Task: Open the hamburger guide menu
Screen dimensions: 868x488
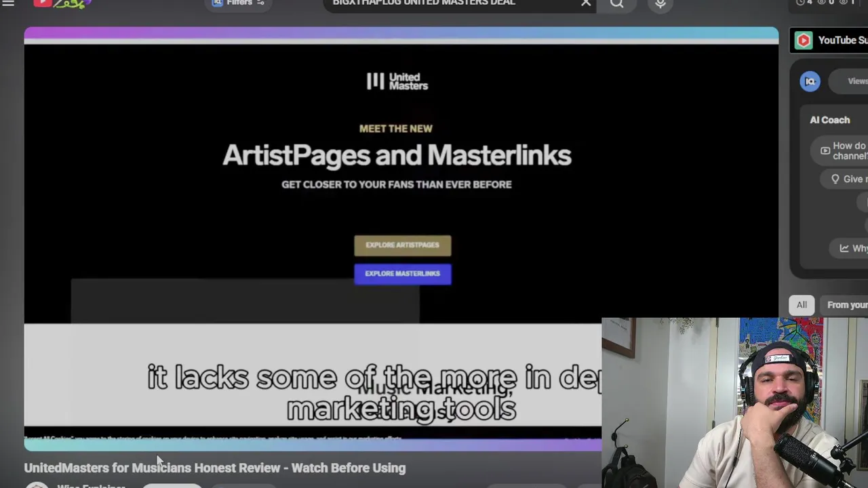Action: 8,3
